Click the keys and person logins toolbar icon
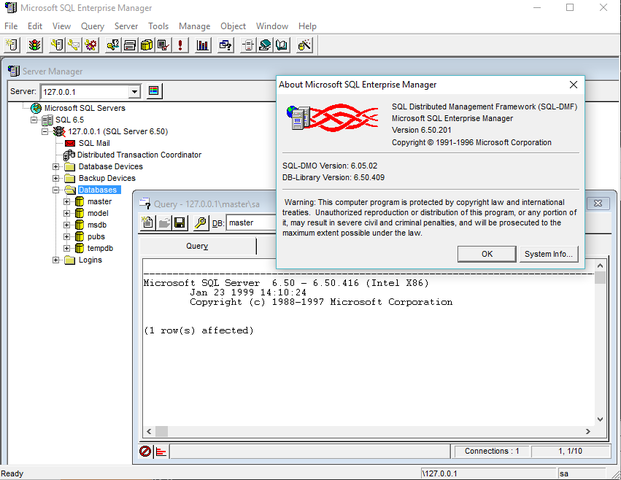This screenshot has width=621, height=480. point(113,45)
